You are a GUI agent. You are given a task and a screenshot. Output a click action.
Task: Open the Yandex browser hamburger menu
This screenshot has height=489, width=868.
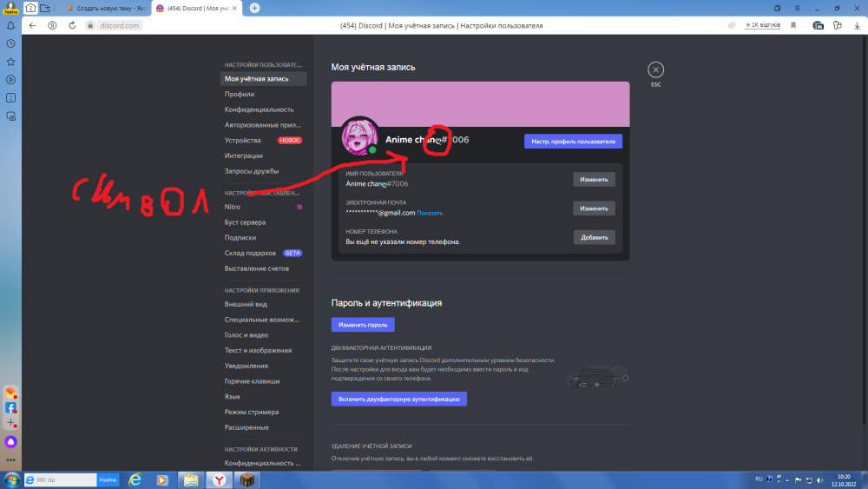point(797,8)
